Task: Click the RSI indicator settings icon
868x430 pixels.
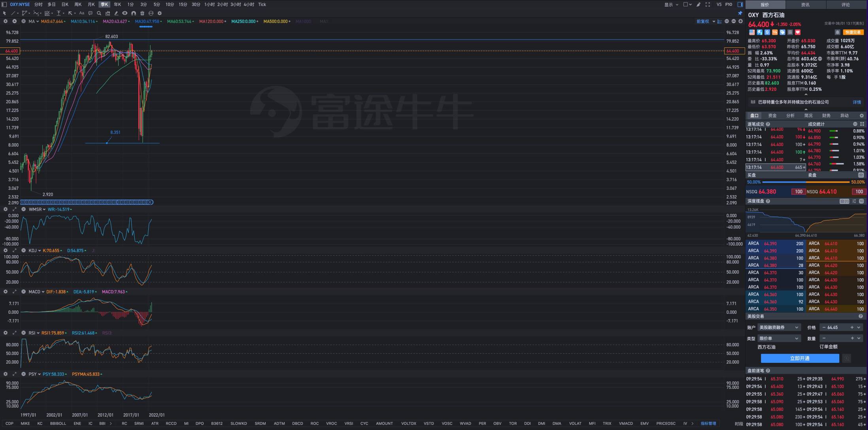Action: pos(4,333)
